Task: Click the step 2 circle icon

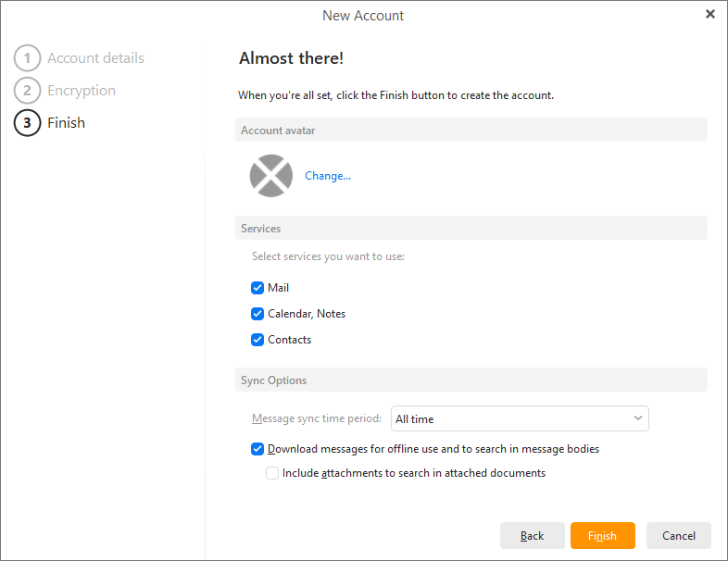Action: click(27, 91)
